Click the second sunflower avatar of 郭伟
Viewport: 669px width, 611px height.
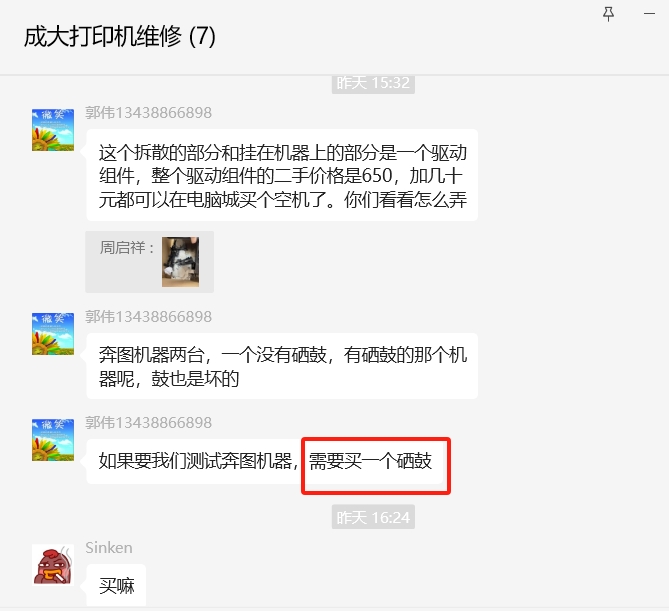click(53, 334)
